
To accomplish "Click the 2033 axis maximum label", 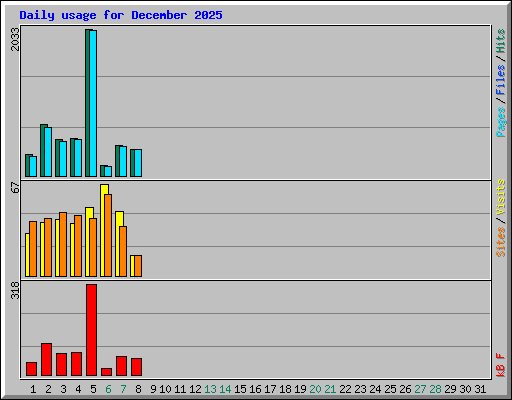I will coord(15,39).
